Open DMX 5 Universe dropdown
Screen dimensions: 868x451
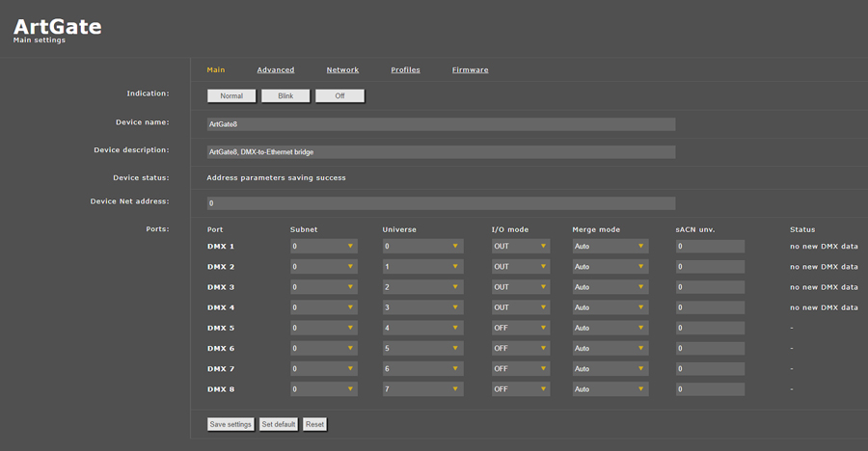423,329
